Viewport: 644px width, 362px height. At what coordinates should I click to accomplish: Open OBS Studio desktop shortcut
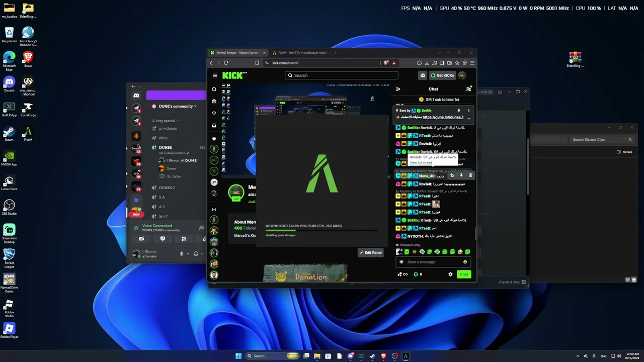[x=9, y=207]
